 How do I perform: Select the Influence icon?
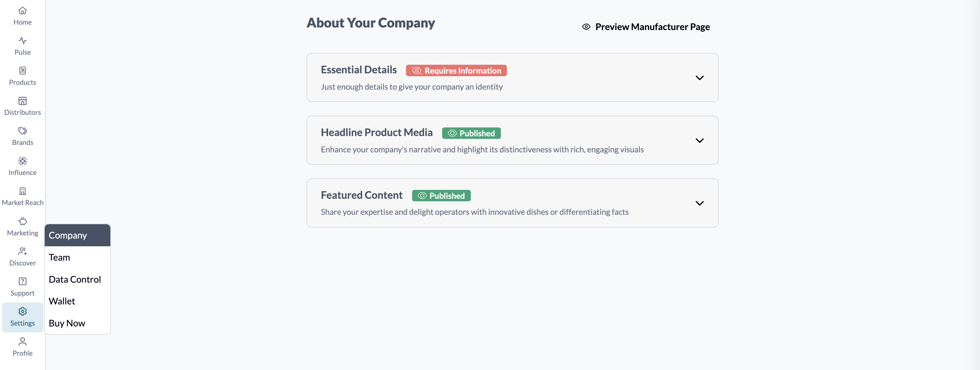22,161
